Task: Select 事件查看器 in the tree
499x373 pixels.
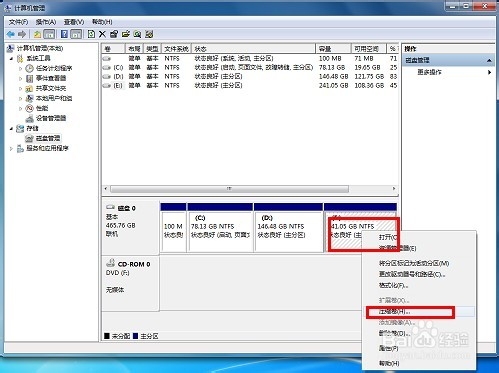Action: (x=51, y=78)
